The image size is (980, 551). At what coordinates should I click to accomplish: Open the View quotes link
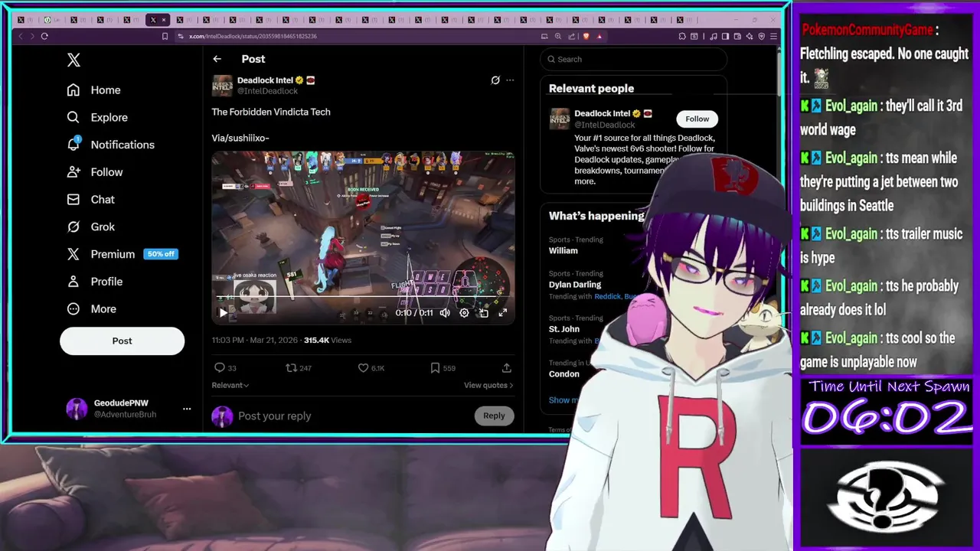point(488,385)
